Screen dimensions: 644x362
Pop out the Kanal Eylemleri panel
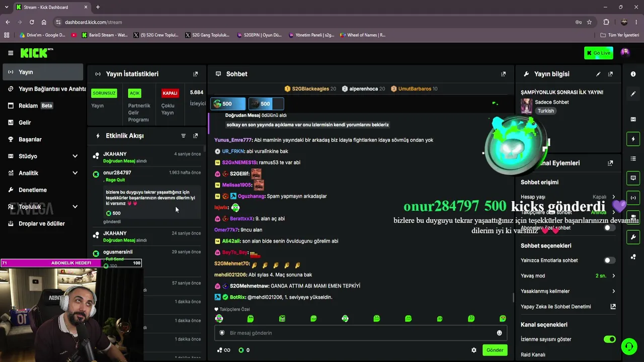point(610,163)
